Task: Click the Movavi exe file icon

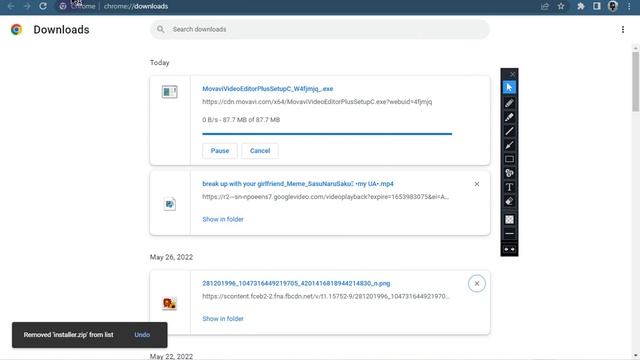Action: [169, 92]
